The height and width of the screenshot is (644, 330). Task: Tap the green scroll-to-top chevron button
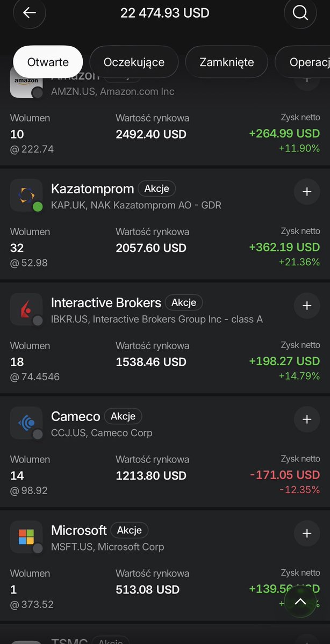300,601
